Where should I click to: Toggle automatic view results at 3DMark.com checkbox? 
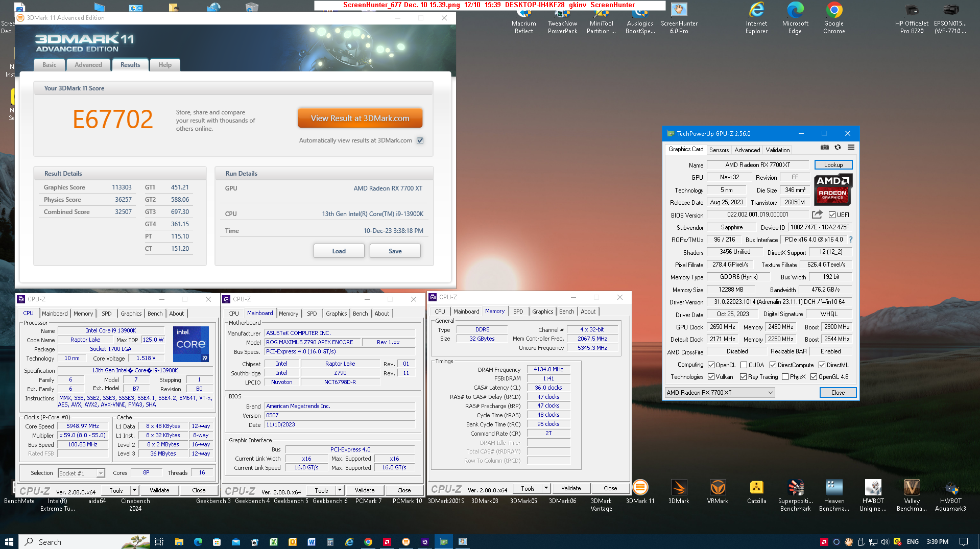coord(420,140)
